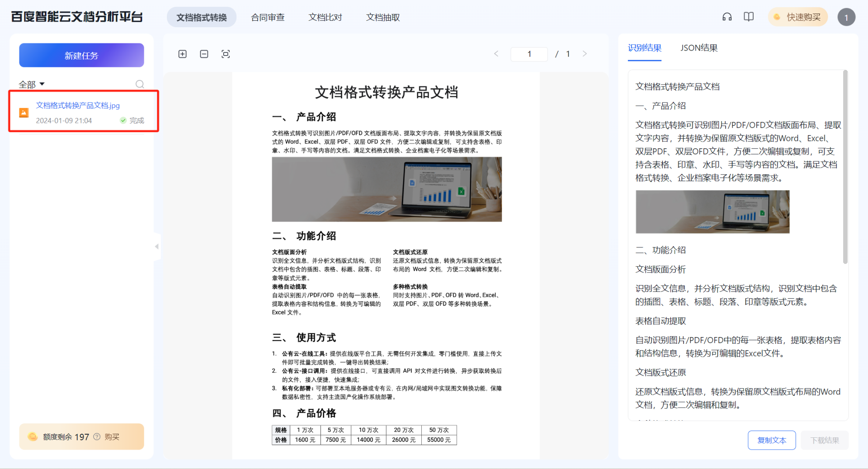Click the document title 文档格式转换产品文档 in preview

pyautogui.click(x=387, y=92)
